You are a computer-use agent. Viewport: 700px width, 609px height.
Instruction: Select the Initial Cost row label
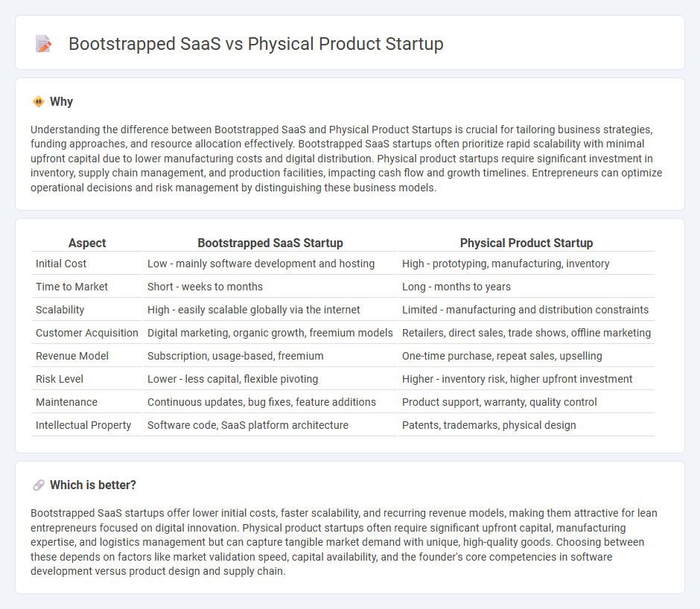coord(61,264)
